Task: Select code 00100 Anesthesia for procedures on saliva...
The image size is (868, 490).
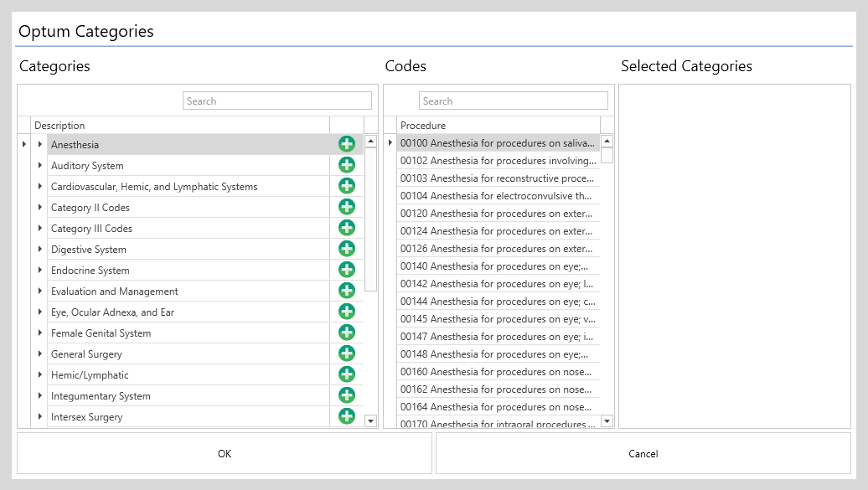Action: 499,143
